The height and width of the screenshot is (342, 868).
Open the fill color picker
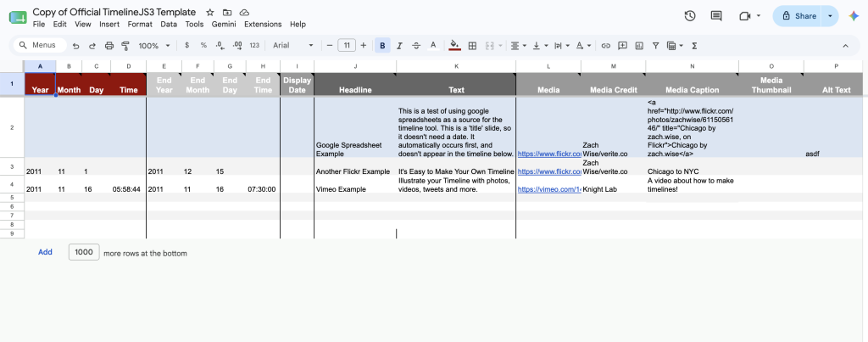455,46
